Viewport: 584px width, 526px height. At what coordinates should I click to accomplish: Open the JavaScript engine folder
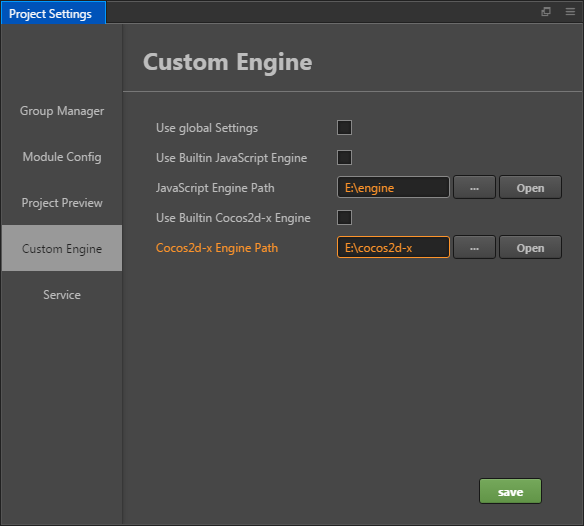[530, 187]
